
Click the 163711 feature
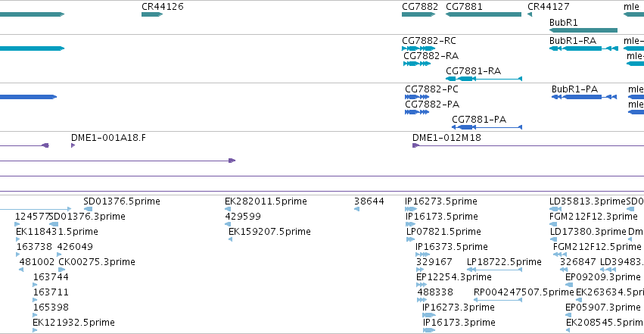[x=35, y=300]
